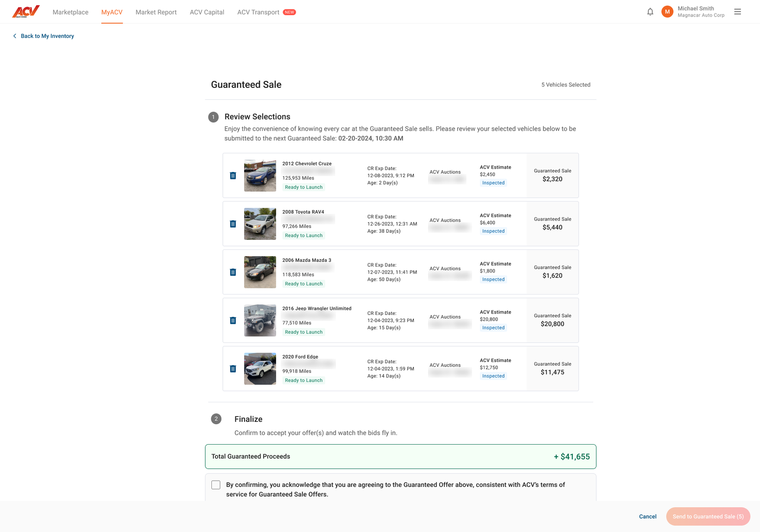Delete the 2008 Toyota RAV4 row
This screenshot has width=760, height=532.
coord(233,224)
